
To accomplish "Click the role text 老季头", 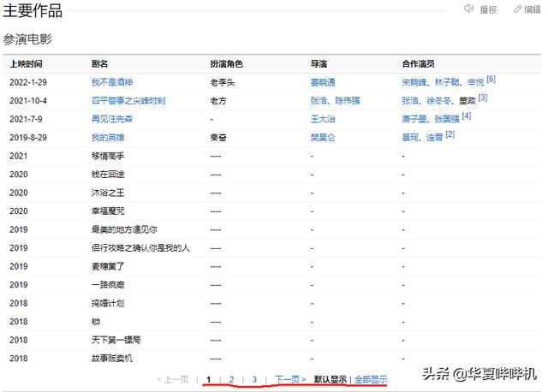I will [223, 82].
